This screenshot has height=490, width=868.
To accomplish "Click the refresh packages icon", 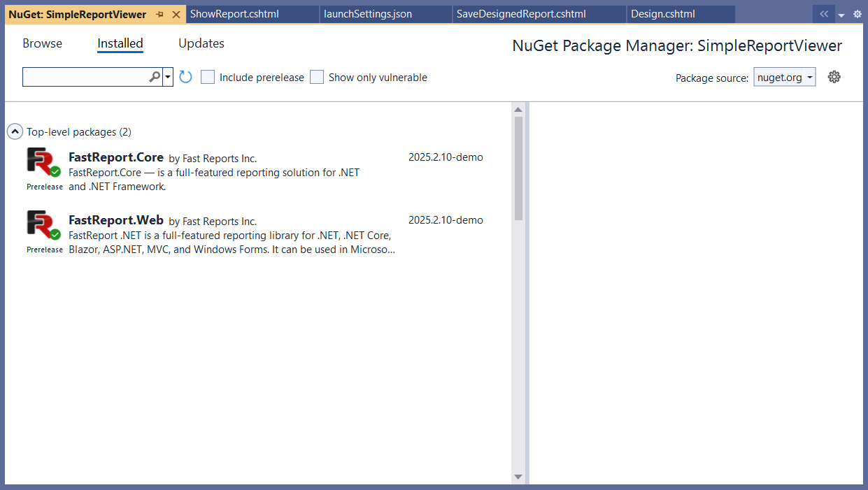I will [185, 77].
